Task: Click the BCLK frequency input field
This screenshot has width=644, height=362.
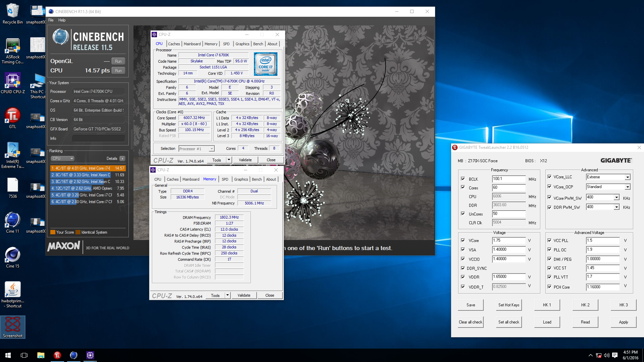Action: (x=508, y=179)
